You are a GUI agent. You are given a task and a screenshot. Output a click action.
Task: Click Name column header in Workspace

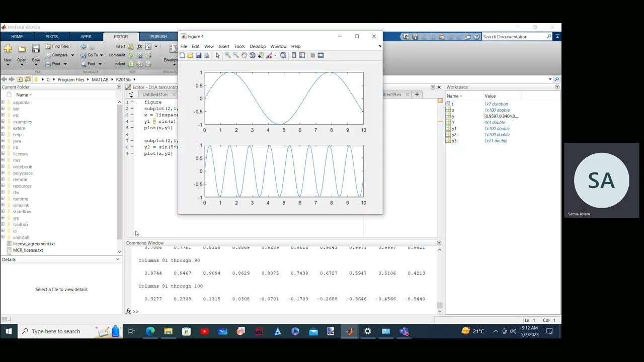(x=454, y=96)
